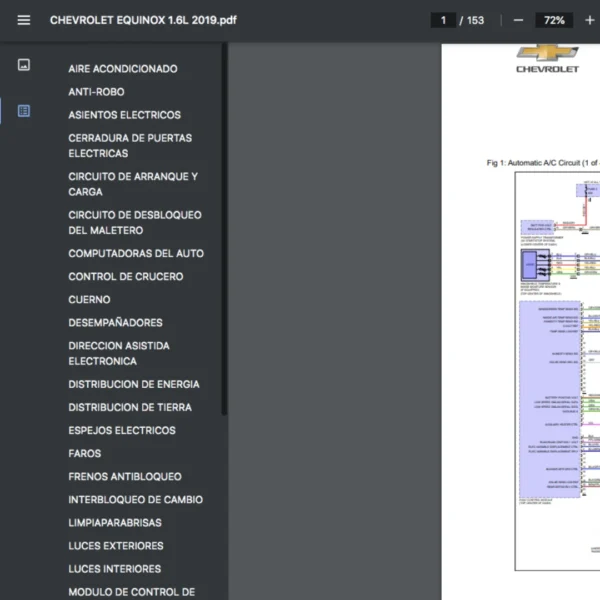600x600 pixels.
Task: Click the current page number field
Action: coord(441,20)
